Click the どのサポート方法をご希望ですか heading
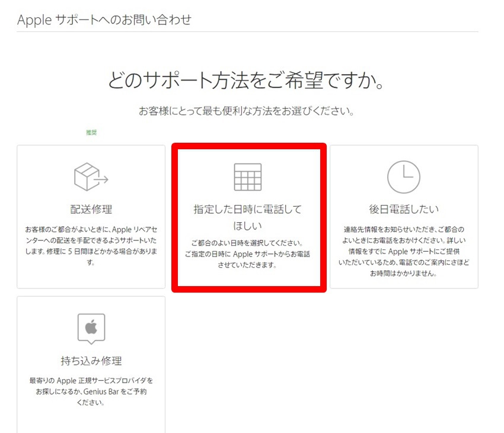 click(246, 80)
